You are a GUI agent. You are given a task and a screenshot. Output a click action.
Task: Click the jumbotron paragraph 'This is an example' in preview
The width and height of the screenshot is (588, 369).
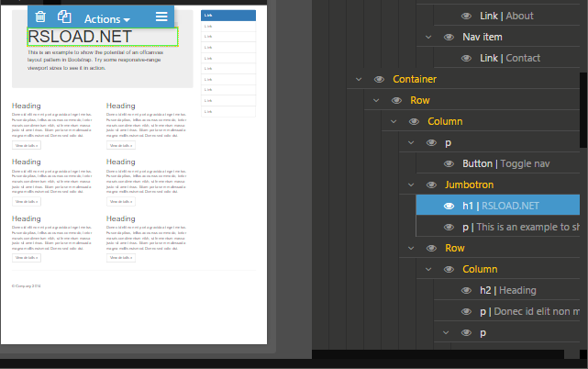coord(95,60)
